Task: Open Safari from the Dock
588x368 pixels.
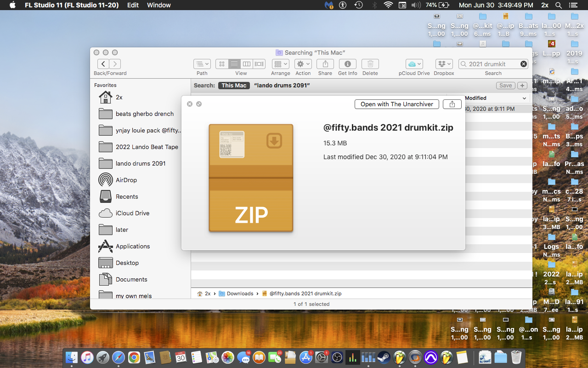Action: tap(119, 357)
